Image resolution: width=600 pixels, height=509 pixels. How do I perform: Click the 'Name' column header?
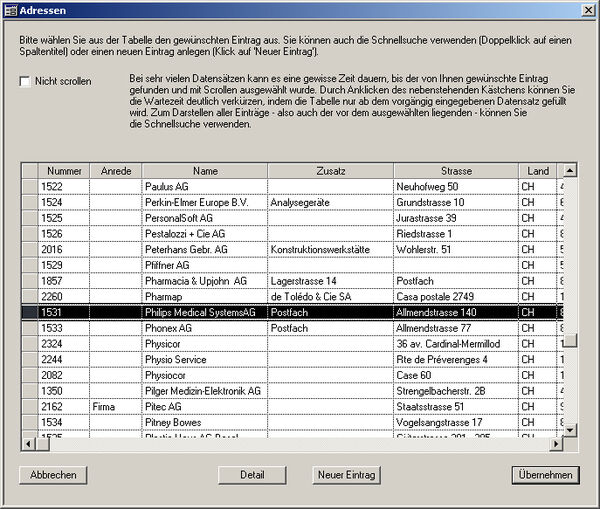click(x=205, y=171)
